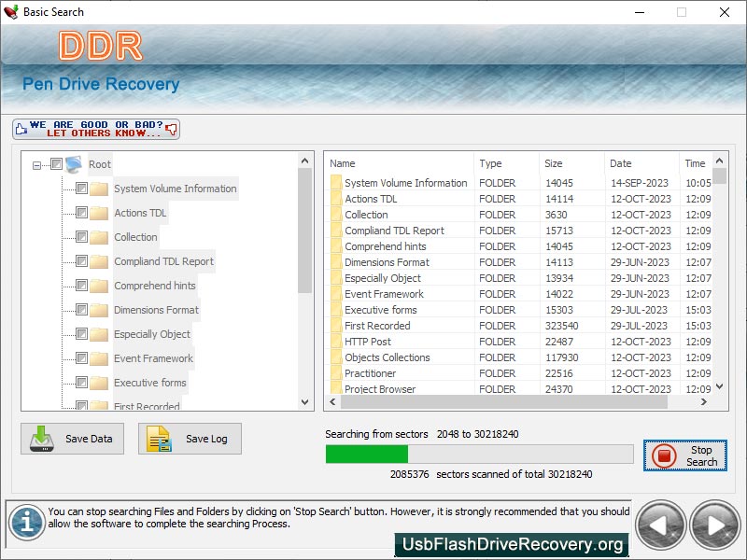Check the Actions TDL checkbox
The width and height of the screenshot is (747, 560).
point(81,213)
